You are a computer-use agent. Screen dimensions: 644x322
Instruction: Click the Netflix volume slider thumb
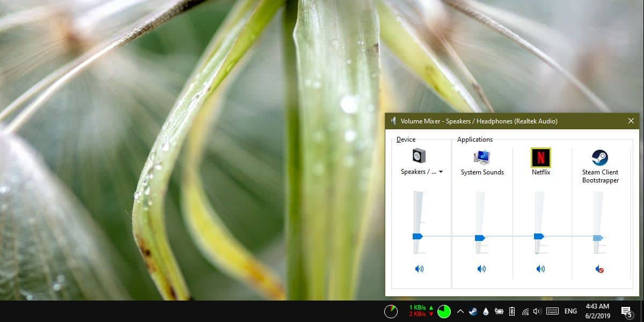(539, 236)
